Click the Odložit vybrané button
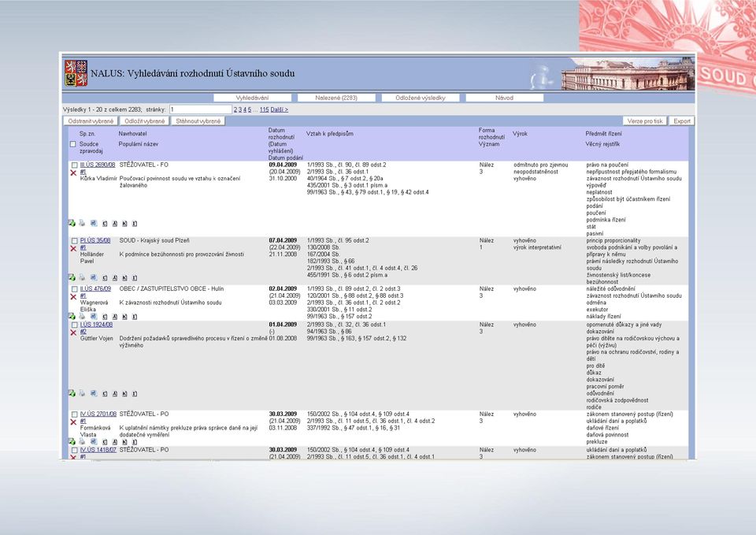 tap(145, 121)
